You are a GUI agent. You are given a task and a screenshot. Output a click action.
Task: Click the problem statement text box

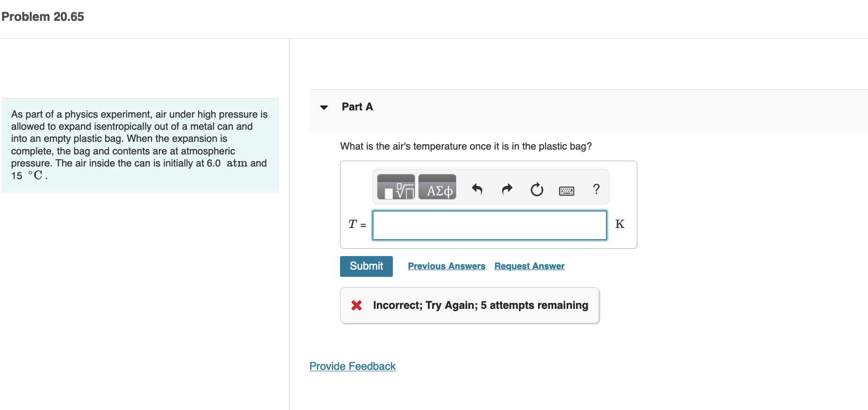(x=140, y=145)
